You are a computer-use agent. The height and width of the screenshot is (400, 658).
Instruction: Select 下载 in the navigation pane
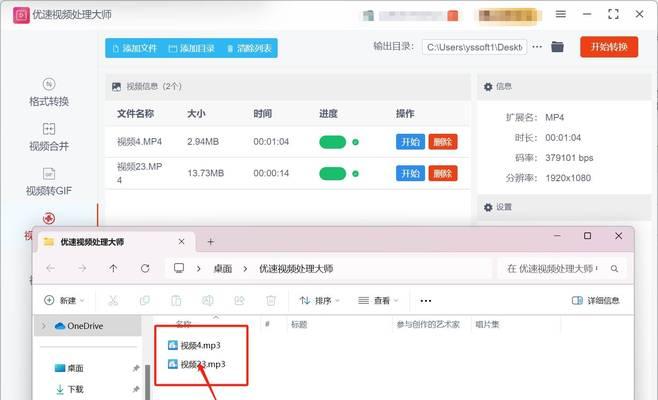(69, 389)
